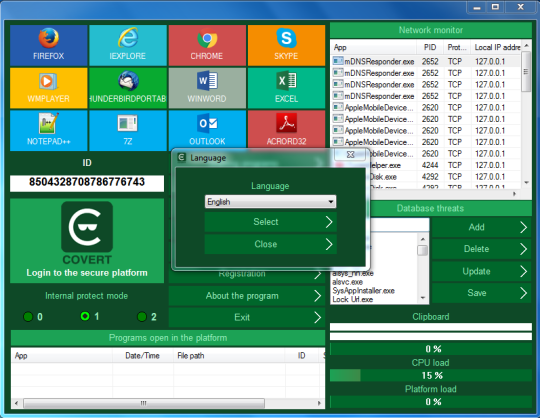This screenshot has height=418, width=540.
Task: Click Delete in Database threats
Action: [x=481, y=249]
